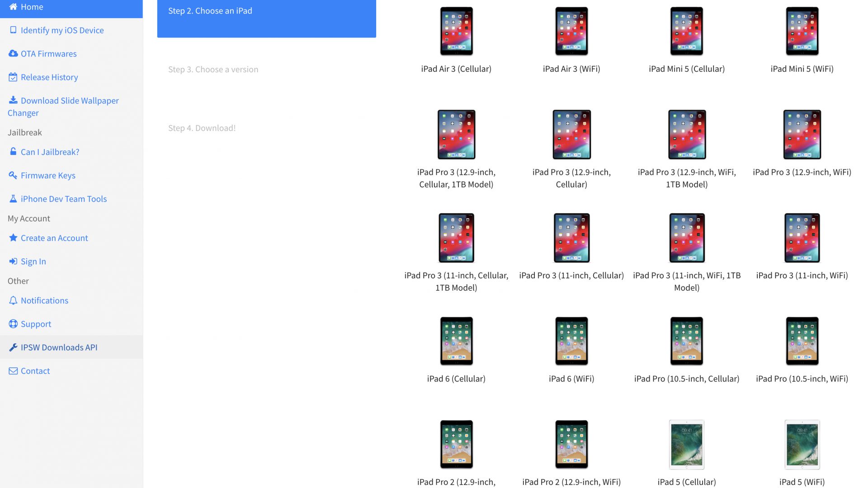The width and height of the screenshot is (868, 488).
Task: Click the iPad Mini 5 (WiFi) label
Action: pyautogui.click(x=802, y=69)
